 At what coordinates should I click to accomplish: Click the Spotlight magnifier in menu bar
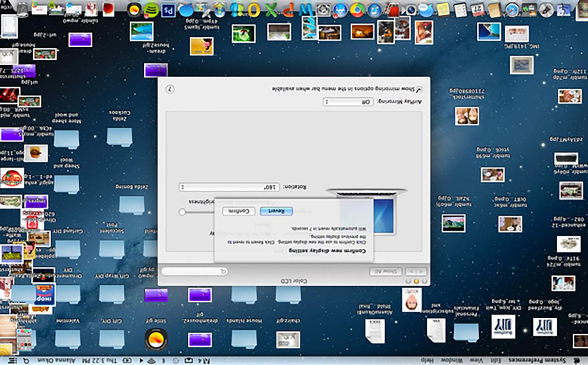point(26,360)
